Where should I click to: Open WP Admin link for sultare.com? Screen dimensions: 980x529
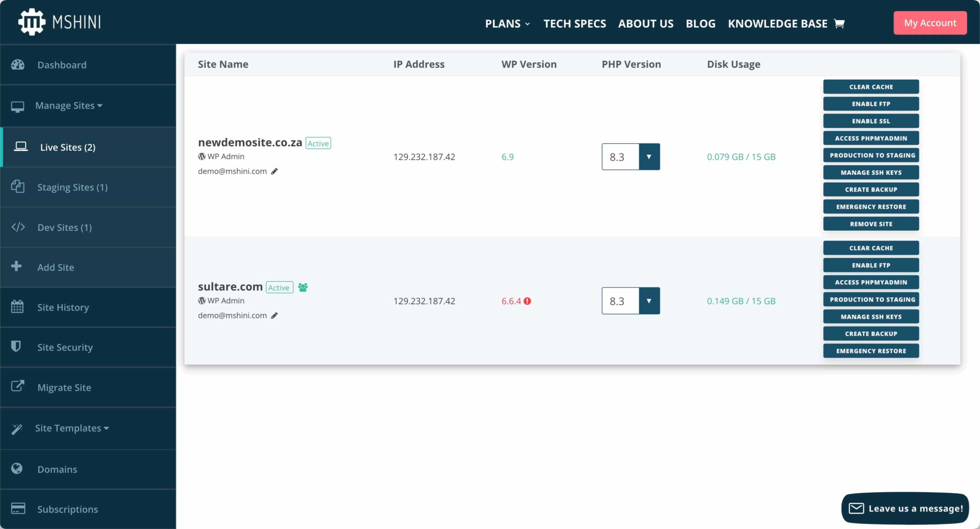225,301
